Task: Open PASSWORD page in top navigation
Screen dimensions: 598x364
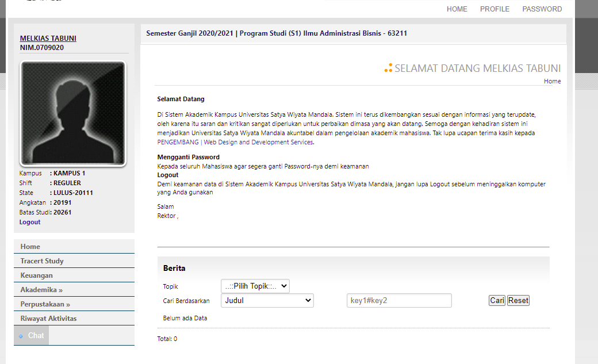Action: 542,9
